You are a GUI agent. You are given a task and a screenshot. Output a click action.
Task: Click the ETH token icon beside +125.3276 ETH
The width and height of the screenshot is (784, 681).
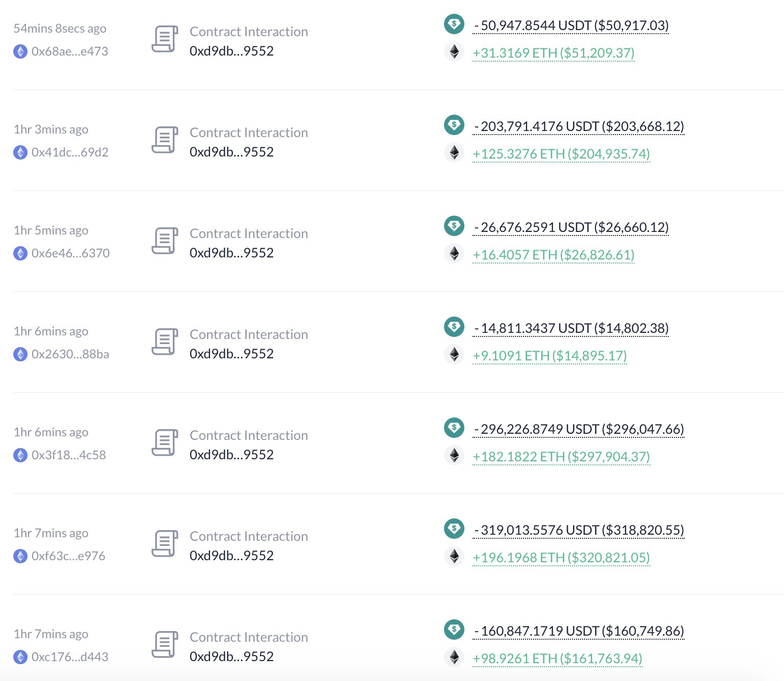pyautogui.click(x=454, y=152)
